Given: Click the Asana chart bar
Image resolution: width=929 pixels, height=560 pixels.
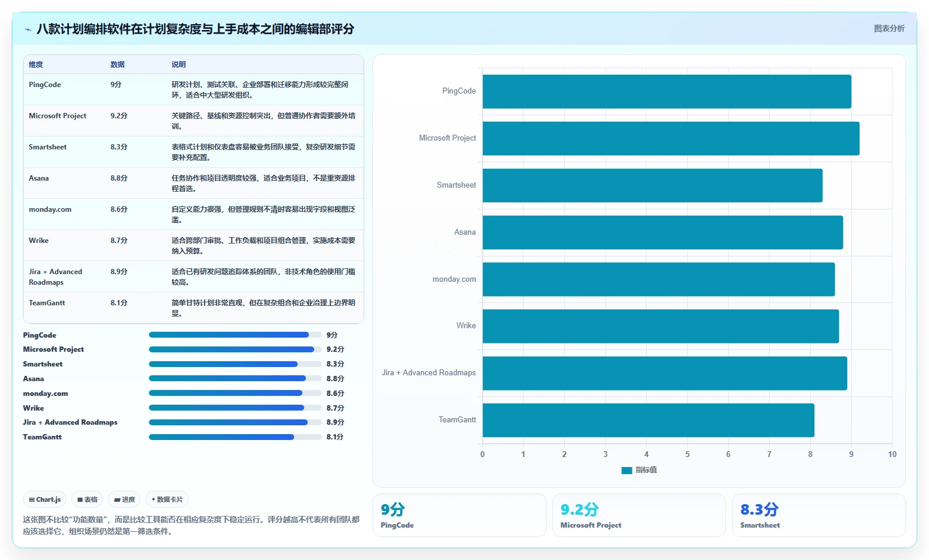Looking at the screenshot, I should 662,232.
